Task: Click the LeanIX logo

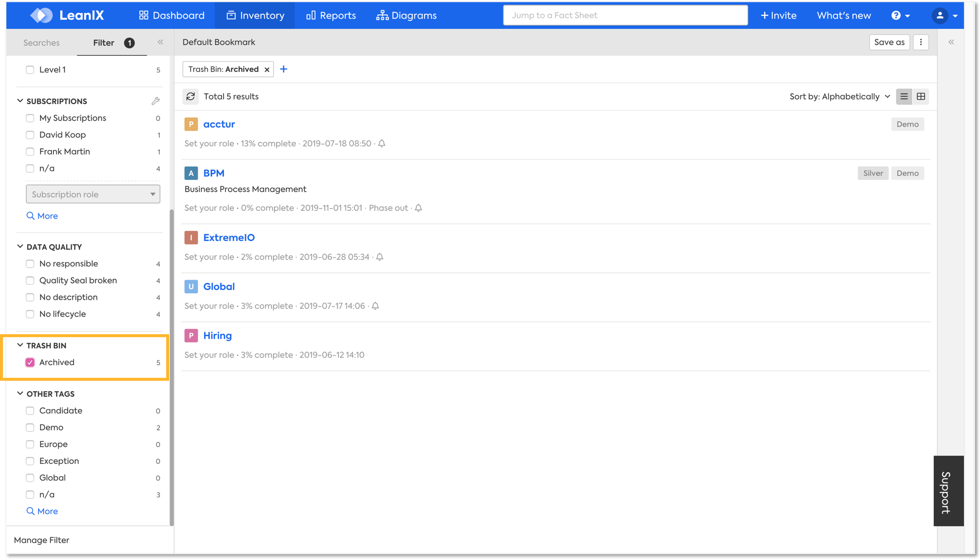Action: pos(67,15)
